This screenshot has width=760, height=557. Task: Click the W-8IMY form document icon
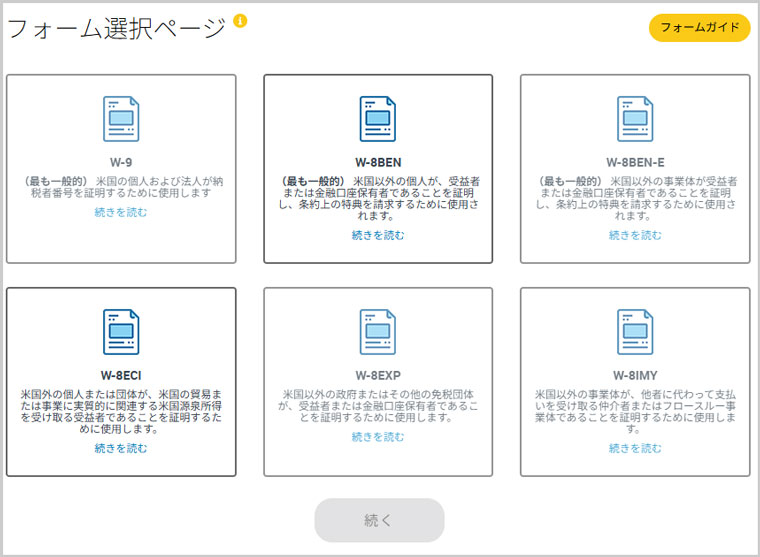(x=635, y=332)
